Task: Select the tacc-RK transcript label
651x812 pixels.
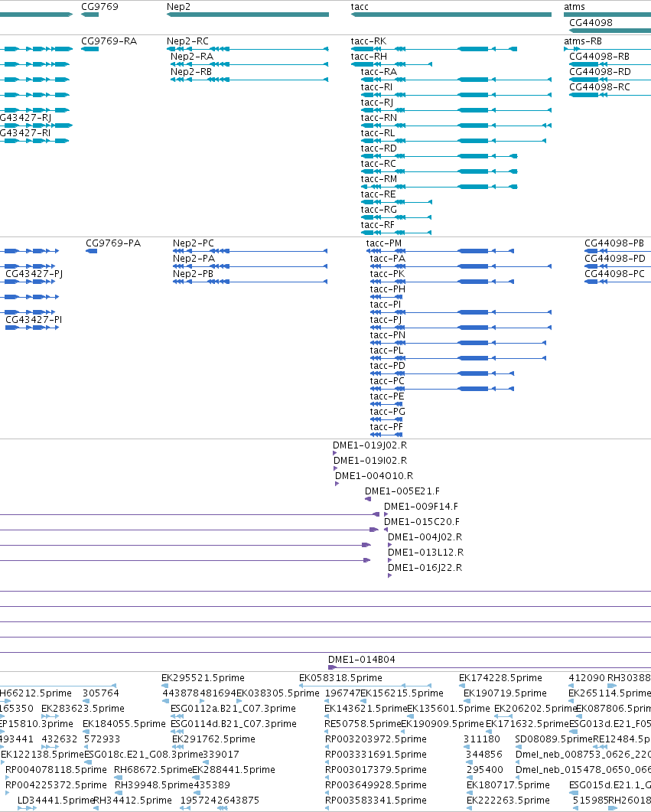Action: coord(369,41)
